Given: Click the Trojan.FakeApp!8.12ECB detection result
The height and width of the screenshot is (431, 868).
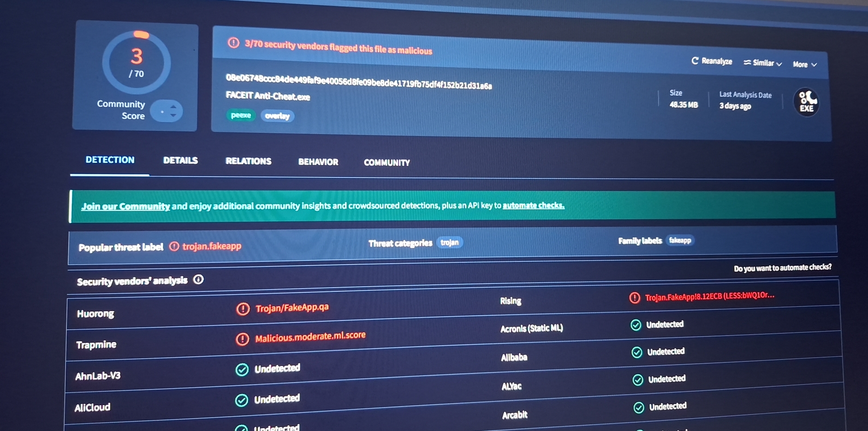Looking at the screenshot, I should coord(710,296).
